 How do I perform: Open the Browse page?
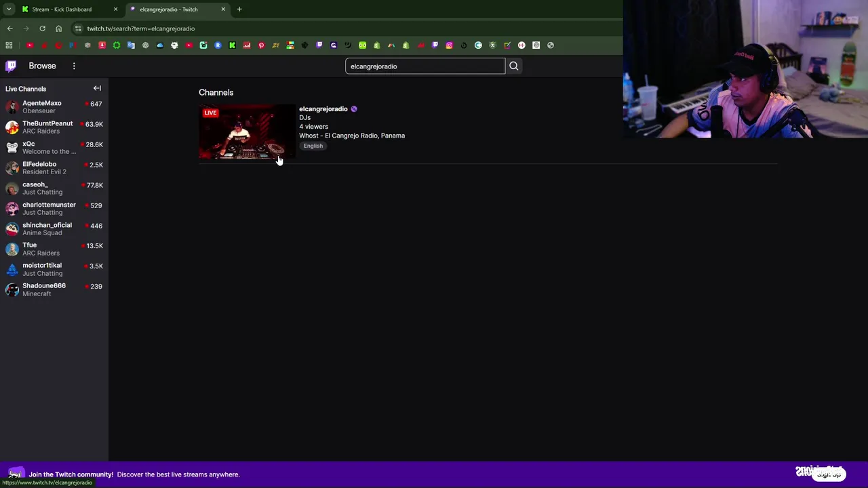tap(42, 66)
